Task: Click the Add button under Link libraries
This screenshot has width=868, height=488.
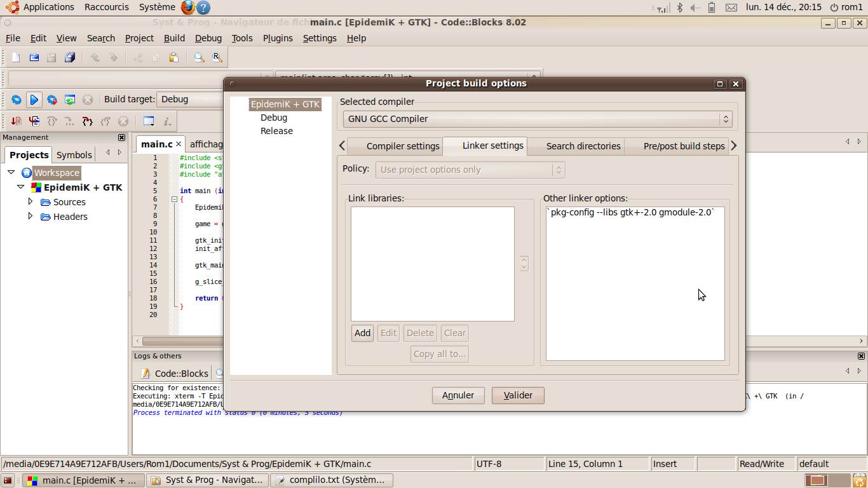Action: coord(362,332)
